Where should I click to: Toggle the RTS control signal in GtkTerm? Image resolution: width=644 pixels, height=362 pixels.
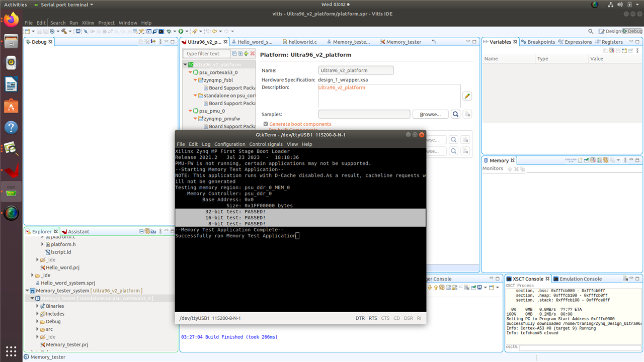(373, 318)
